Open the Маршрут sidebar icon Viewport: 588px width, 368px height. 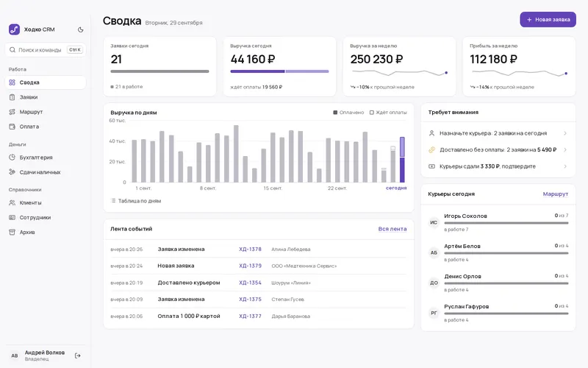click(x=12, y=112)
